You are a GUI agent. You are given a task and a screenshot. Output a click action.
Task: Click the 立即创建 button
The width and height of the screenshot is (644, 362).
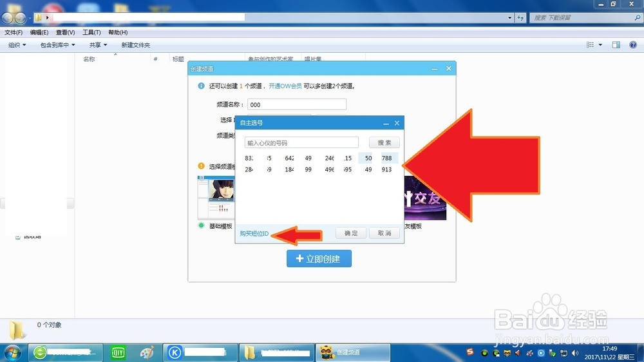pyautogui.click(x=319, y=258)
